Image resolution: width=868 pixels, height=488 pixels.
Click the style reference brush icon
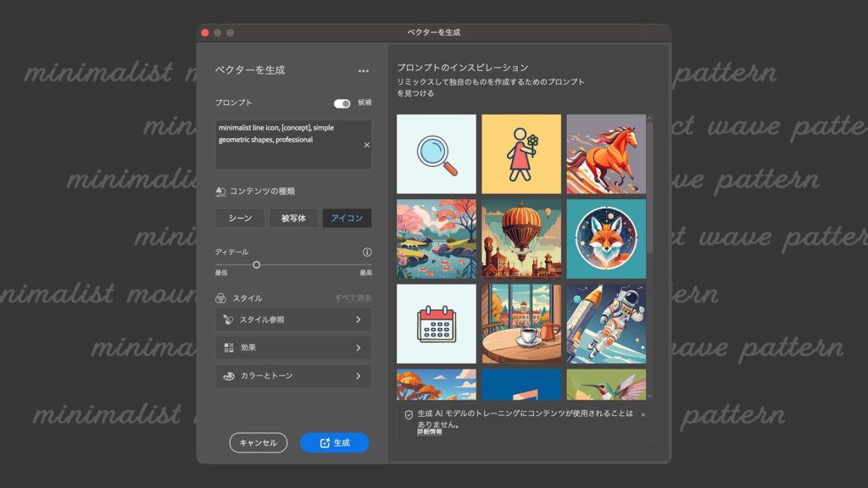click(228, 320)
